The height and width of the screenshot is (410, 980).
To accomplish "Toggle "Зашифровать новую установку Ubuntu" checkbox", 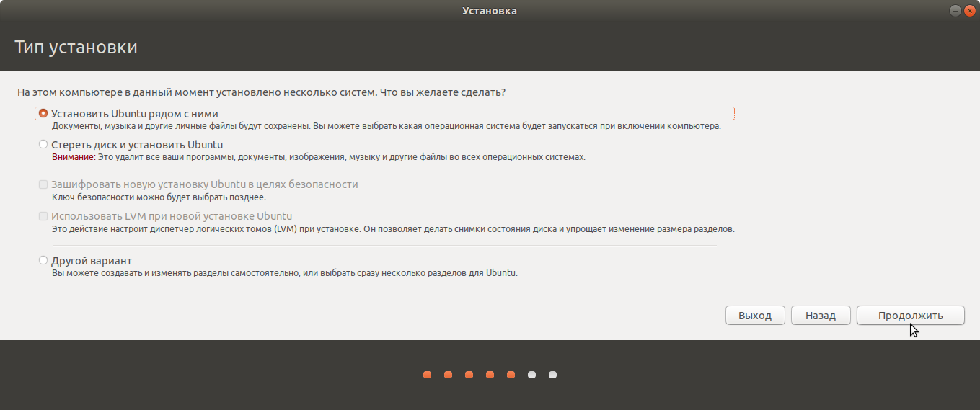I will tap(43, 184).
